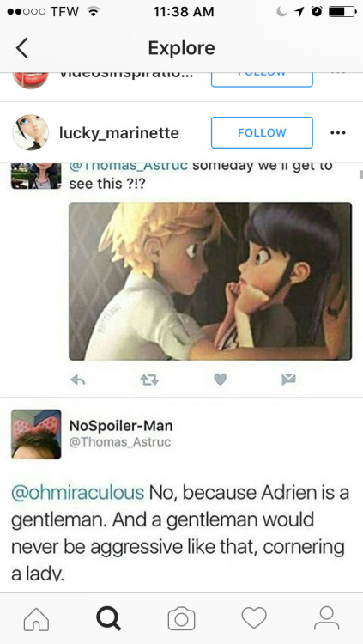Tap the message envelope icon under tweet
This screenshot has width=363, height=644.
pyautogui.click(x=288, y=380)
